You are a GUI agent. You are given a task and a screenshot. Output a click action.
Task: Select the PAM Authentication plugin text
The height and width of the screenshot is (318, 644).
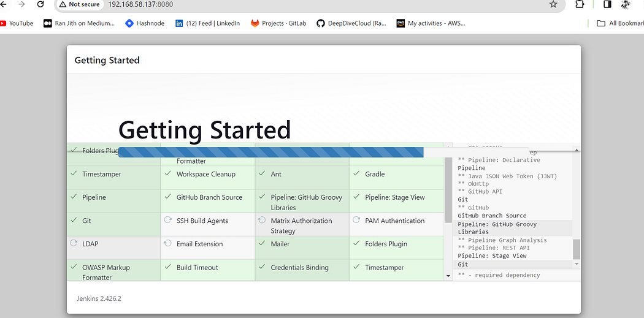(x=395, y=221)
